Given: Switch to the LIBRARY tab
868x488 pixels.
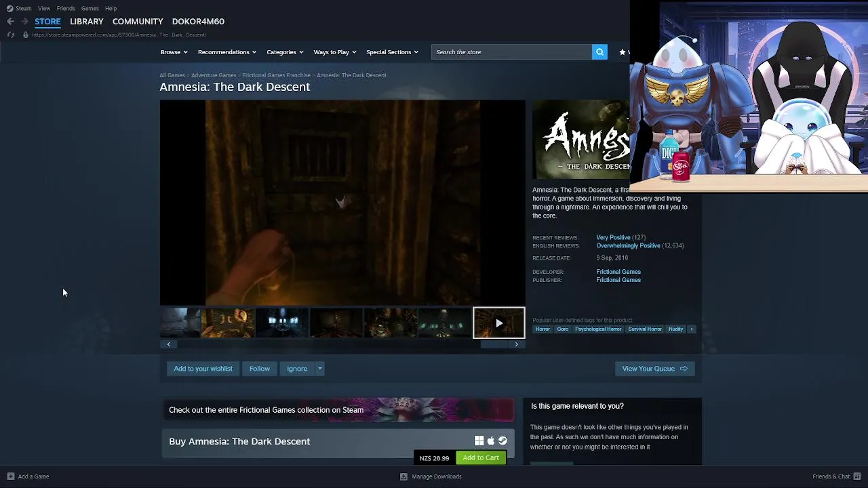Looking at the screenshot, I should [x=87, y=21].
